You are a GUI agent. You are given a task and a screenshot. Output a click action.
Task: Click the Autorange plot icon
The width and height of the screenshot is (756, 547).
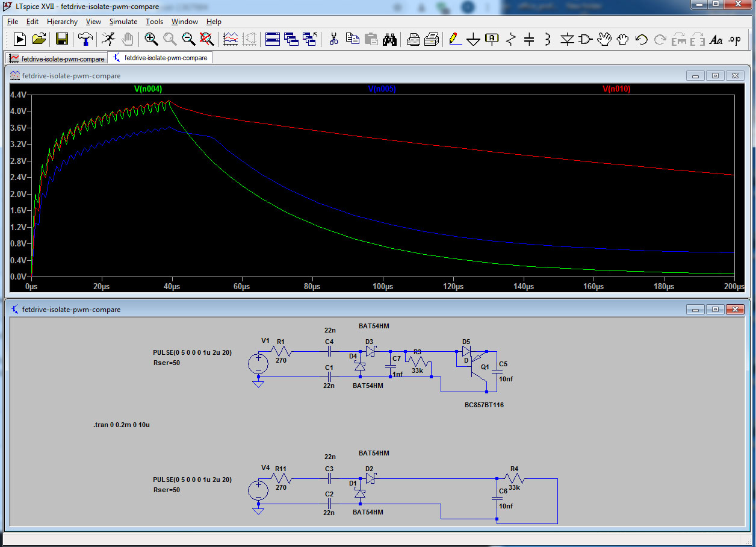[231, 39]
